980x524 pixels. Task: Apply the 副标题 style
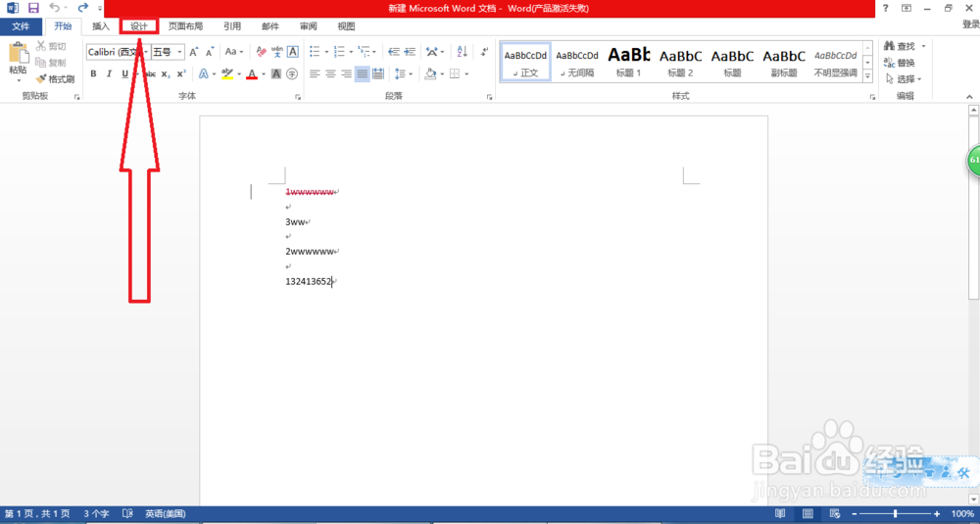784,62
